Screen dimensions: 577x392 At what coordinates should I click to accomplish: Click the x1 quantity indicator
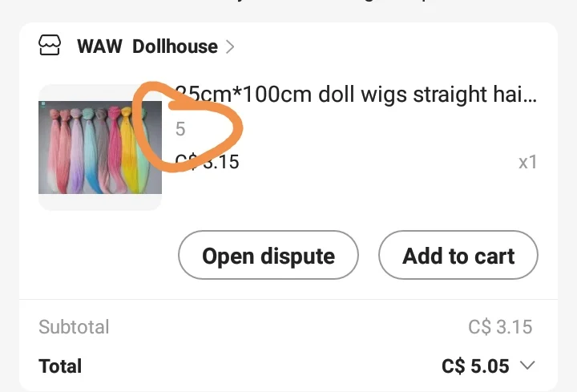tap(527, 162)
